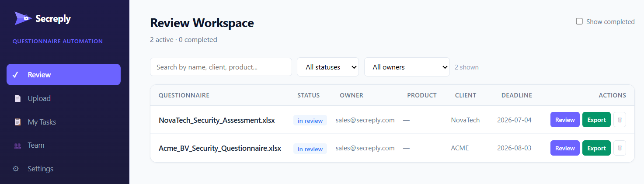Click the owner email in the NovaTech row
644x184 pixels.
coord(365,120)
